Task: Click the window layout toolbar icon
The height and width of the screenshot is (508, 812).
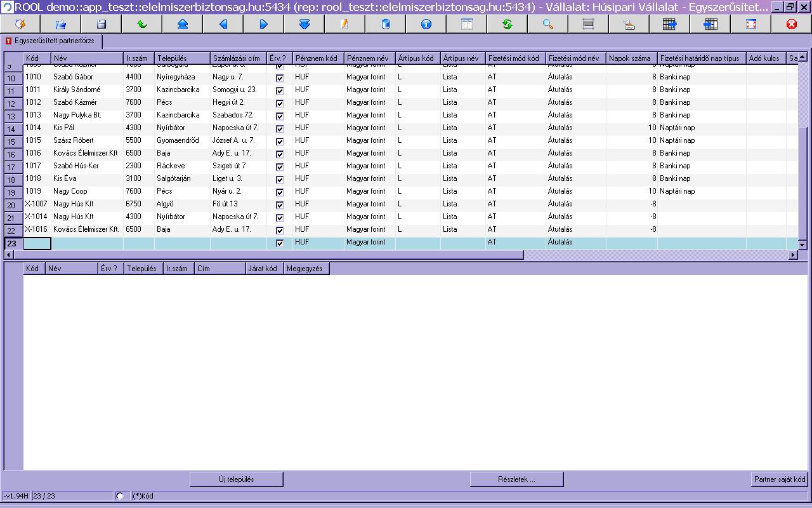Action: (x=467, y=24)
